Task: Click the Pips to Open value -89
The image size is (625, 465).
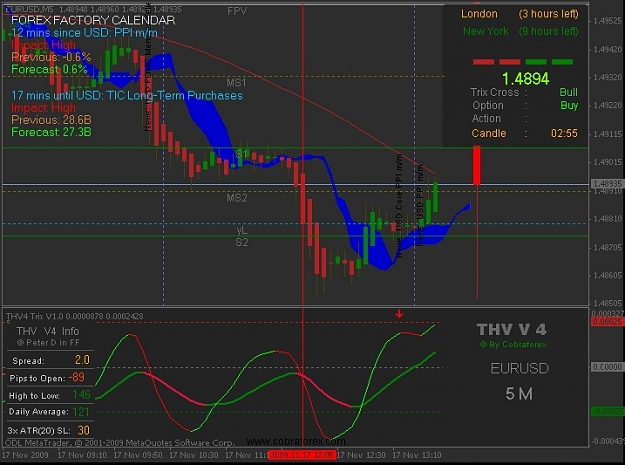Action: [76, 377]
